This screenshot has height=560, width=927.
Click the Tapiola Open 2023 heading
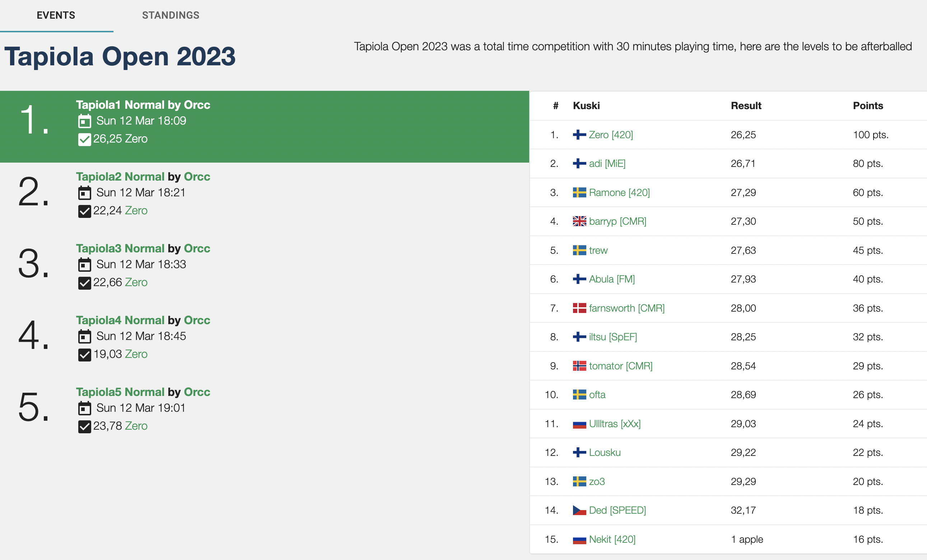pos(120,56)
